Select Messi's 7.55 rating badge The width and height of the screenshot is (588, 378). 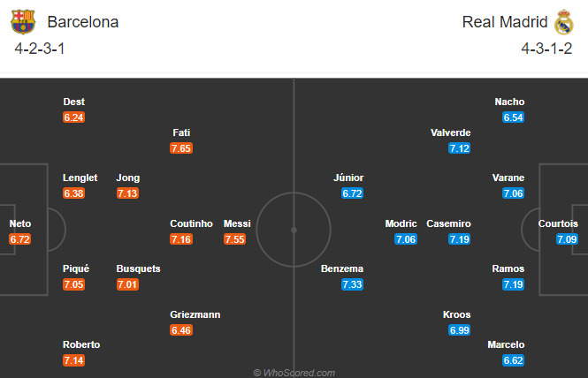234,239
